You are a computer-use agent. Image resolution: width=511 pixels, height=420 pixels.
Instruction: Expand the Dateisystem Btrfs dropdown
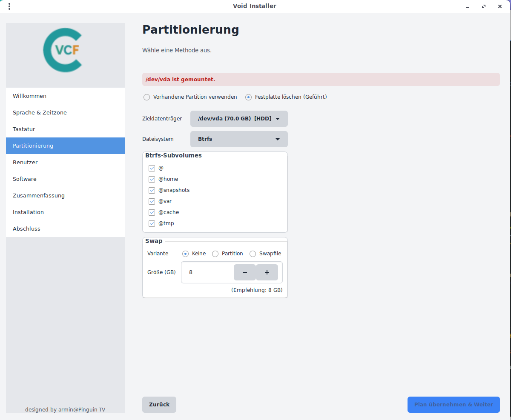(x=239, y=139)
